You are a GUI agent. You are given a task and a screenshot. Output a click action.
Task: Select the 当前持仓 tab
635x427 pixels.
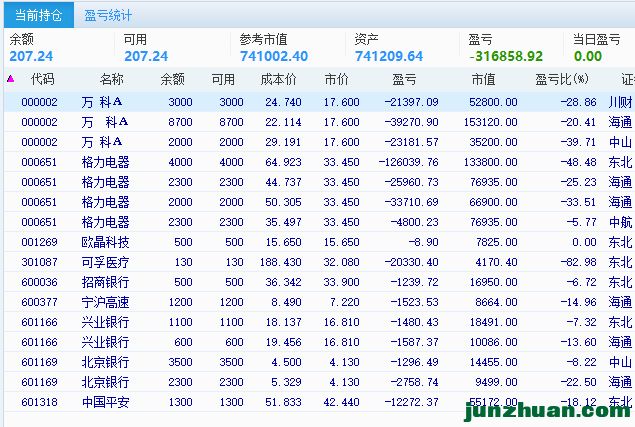[38, 16]
